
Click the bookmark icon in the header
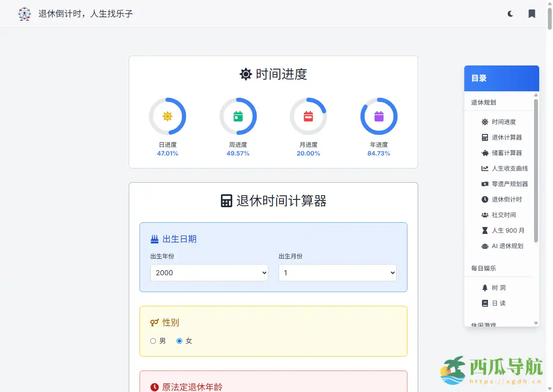531,13
